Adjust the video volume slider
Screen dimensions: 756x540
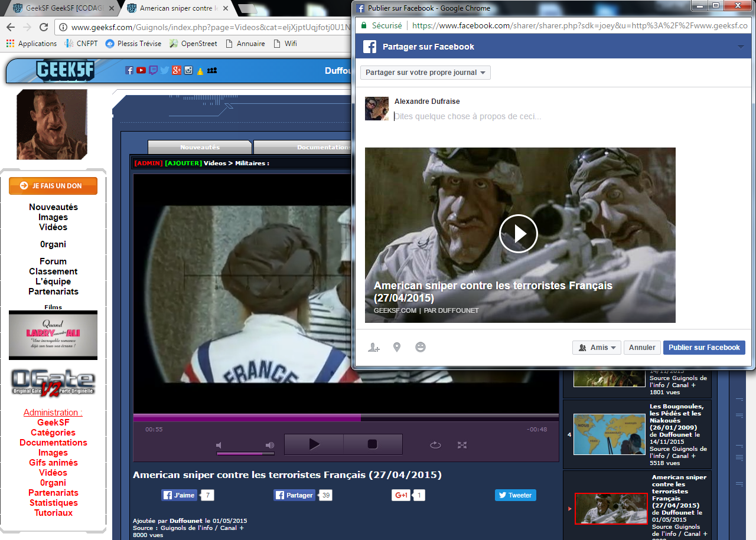coord(245,454)
